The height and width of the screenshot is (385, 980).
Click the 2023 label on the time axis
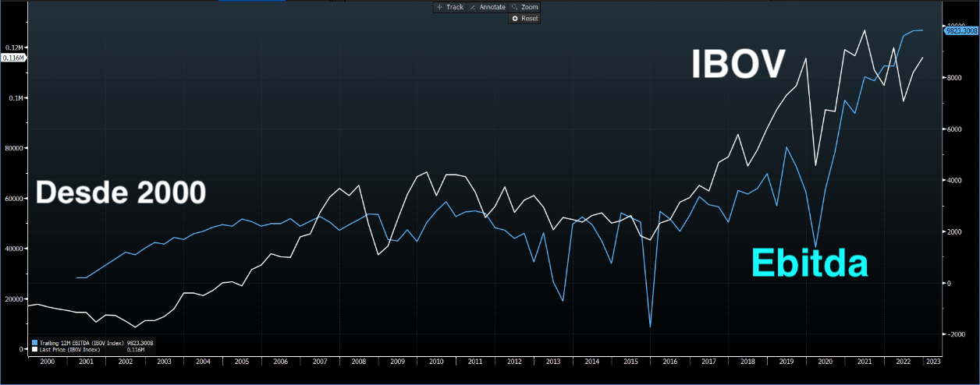pyautogui.click(x=933, y=362)
